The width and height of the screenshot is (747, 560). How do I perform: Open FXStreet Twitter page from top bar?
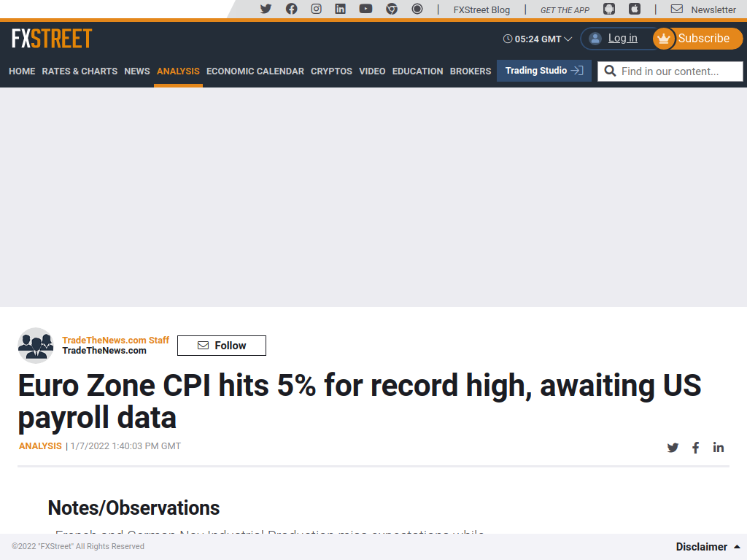tap(266, 9)
